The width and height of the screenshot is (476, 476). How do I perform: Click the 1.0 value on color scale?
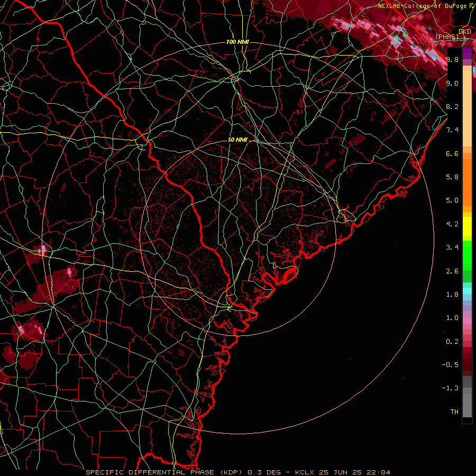point(452,318)
